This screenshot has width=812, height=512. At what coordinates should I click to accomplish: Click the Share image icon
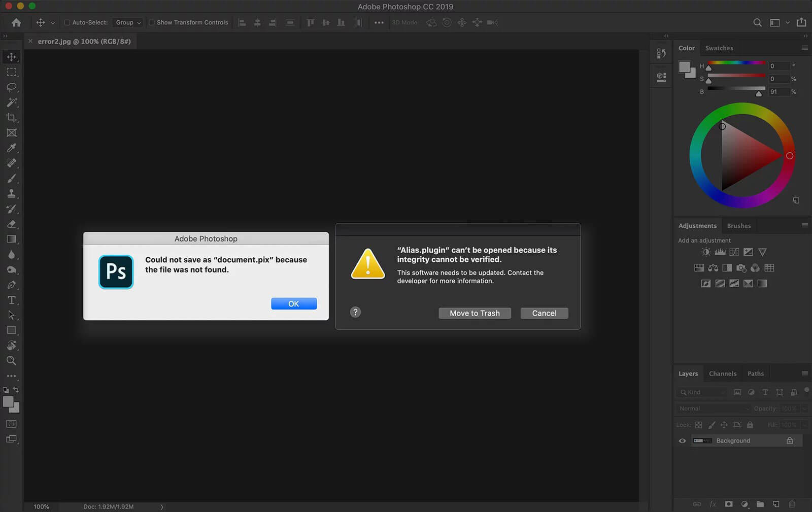click(801, 22)
